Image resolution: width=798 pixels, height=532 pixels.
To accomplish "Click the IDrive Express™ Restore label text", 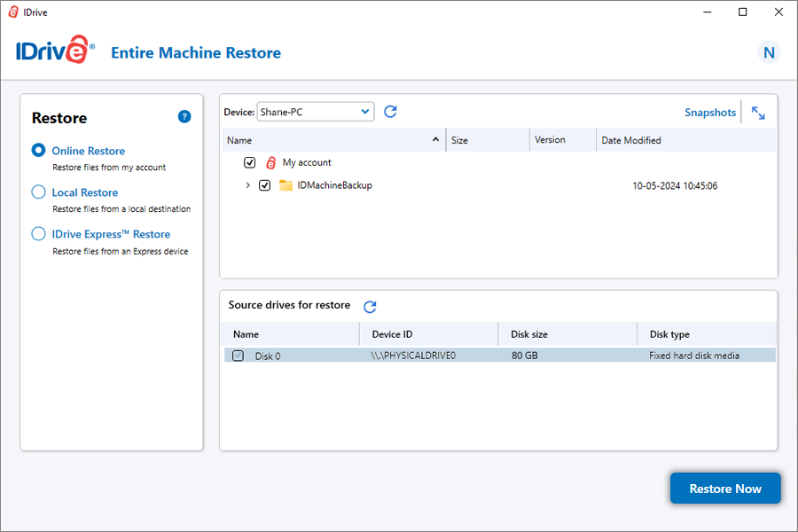I will click(x=111, y=234).
